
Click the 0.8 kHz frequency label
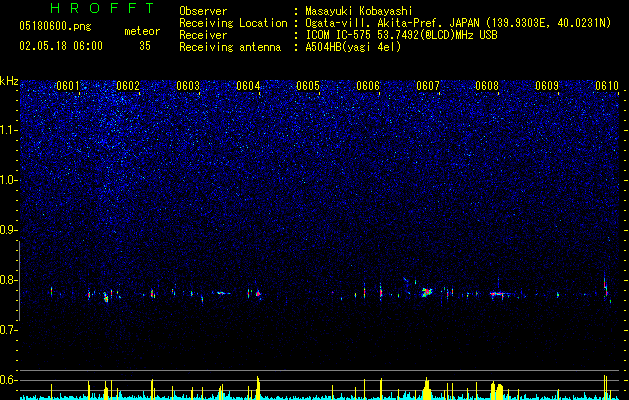8,280
